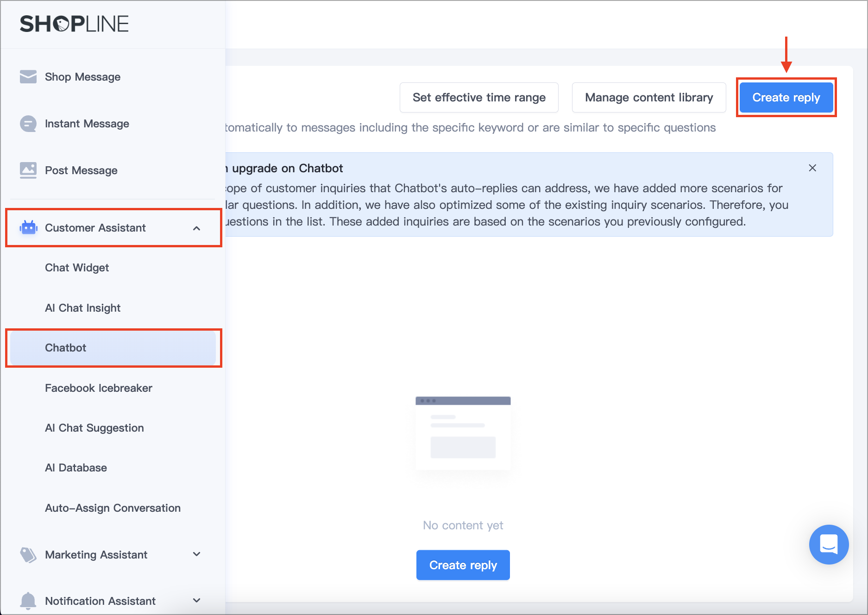Click the empty-state placeholder illustration
Screen dimensions: 868x615
[x=463, y=433]
